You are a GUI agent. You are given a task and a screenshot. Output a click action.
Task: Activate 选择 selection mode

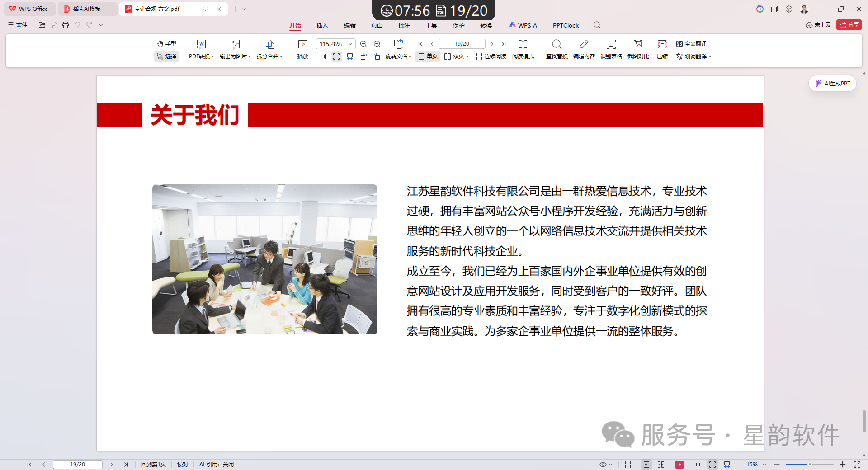tap(167, 56)
